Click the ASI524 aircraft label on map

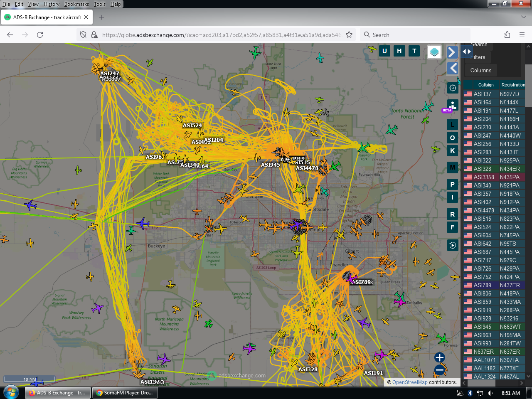pos(192,126)
